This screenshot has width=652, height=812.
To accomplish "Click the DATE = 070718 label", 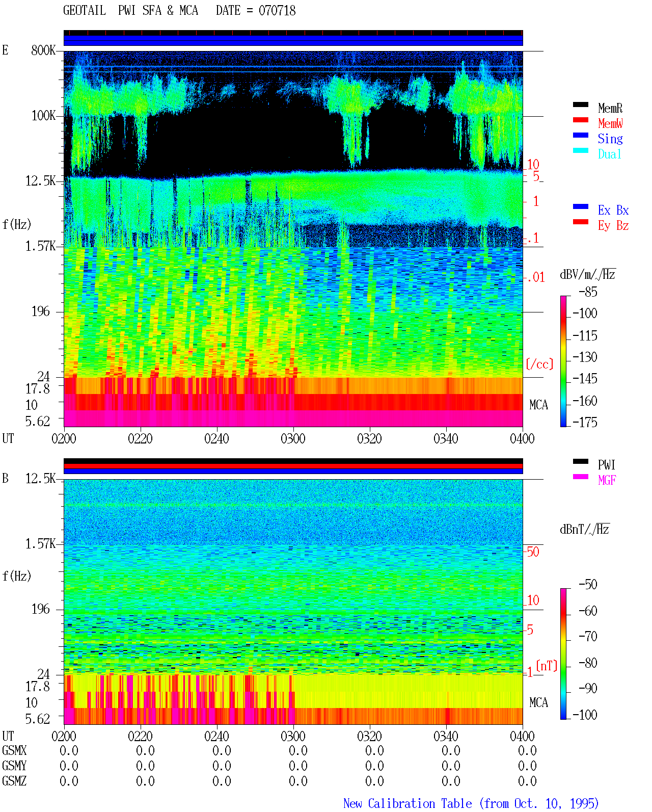I will (x=256, y=11).
